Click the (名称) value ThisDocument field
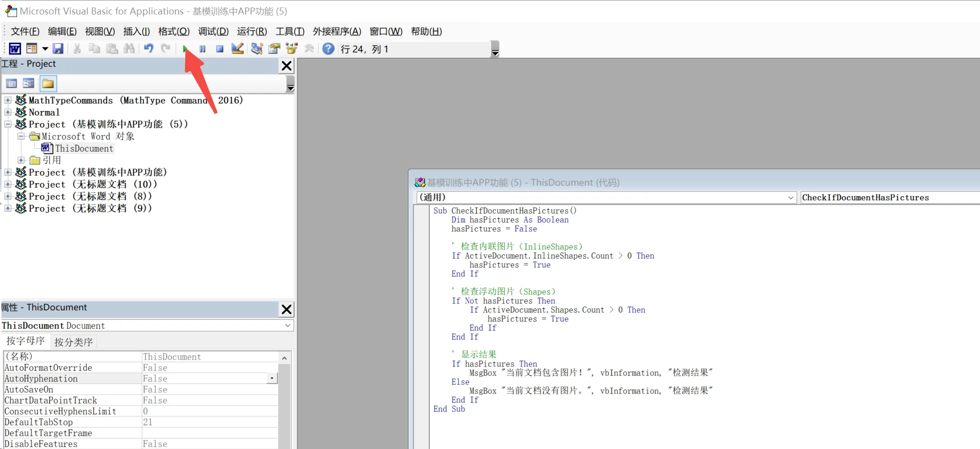This screenshot has width=980, height=449. [x=210, y=357]
